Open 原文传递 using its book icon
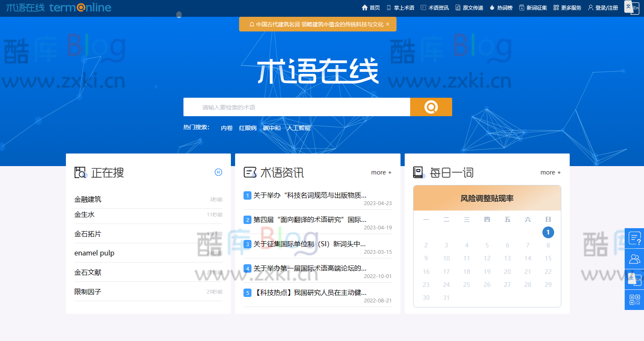Screen dimensions: 644x341 point(458,7)
